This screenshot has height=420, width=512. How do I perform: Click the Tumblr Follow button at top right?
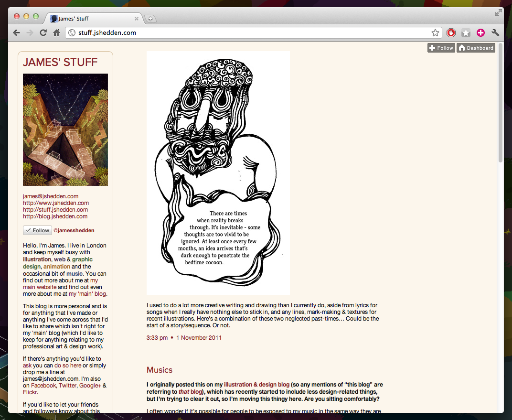click(x=441, y=48)
